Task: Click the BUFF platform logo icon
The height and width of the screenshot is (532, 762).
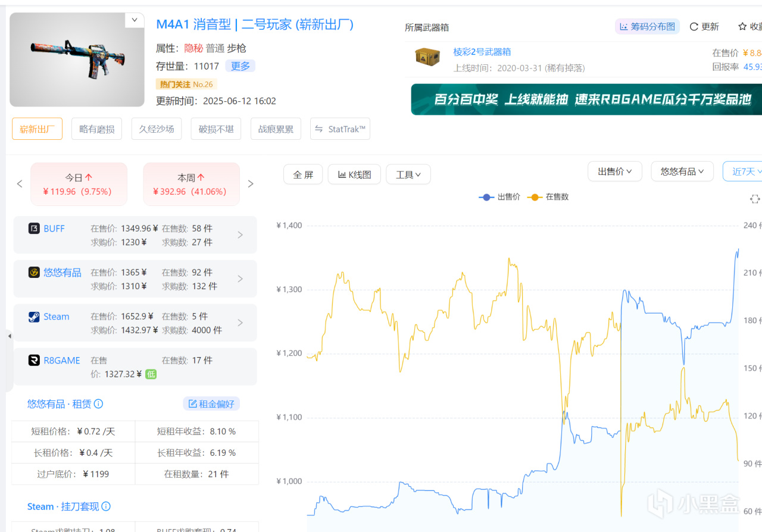Action: tap(34, 229)
